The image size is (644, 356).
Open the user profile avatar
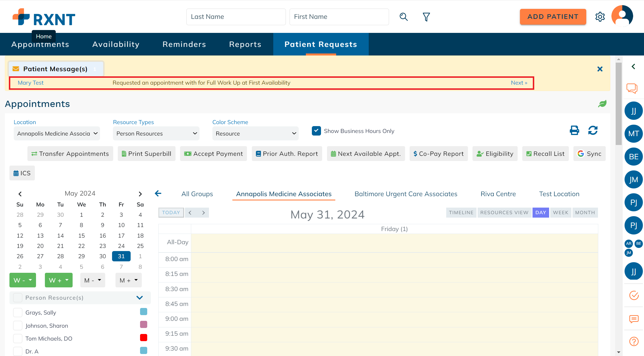coord(622,16)
